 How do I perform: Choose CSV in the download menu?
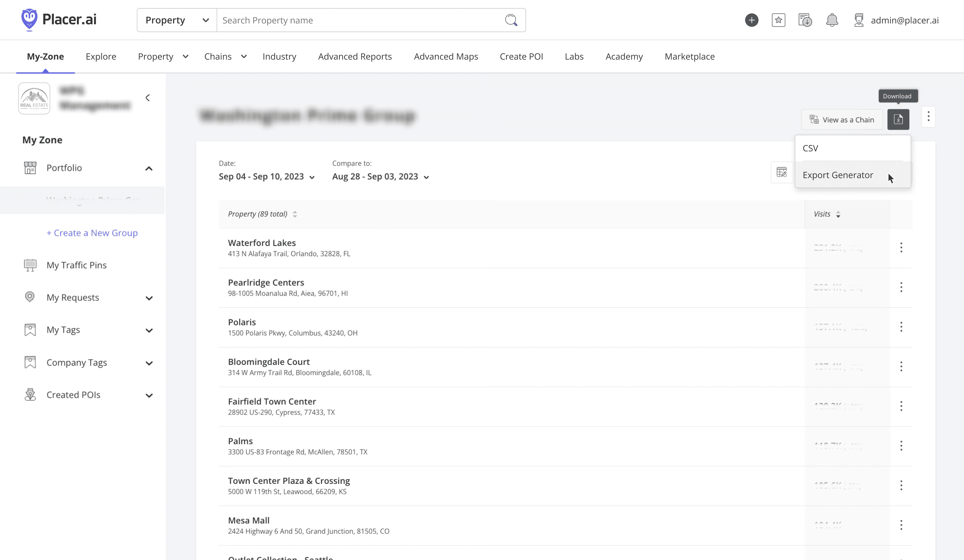[810, 148]
